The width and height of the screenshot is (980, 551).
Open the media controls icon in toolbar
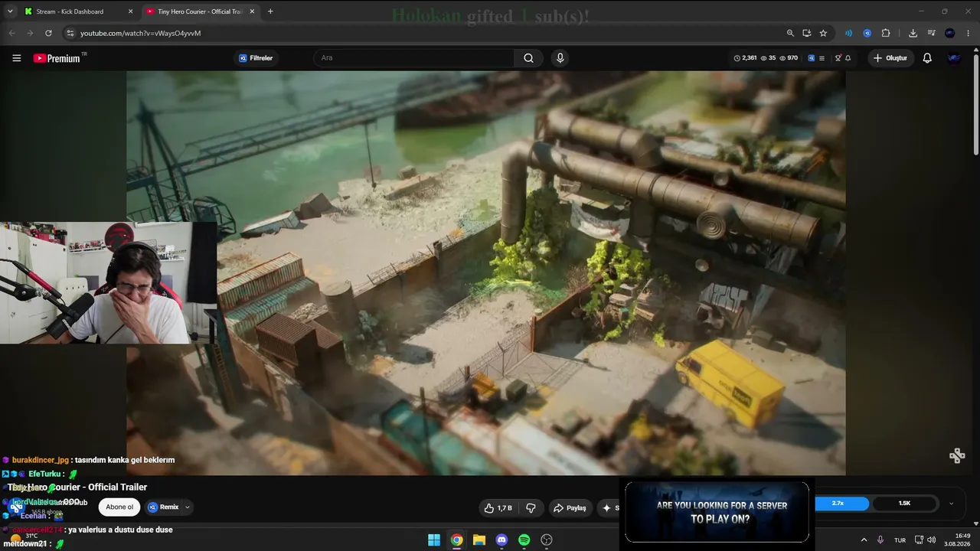point(931,33)
